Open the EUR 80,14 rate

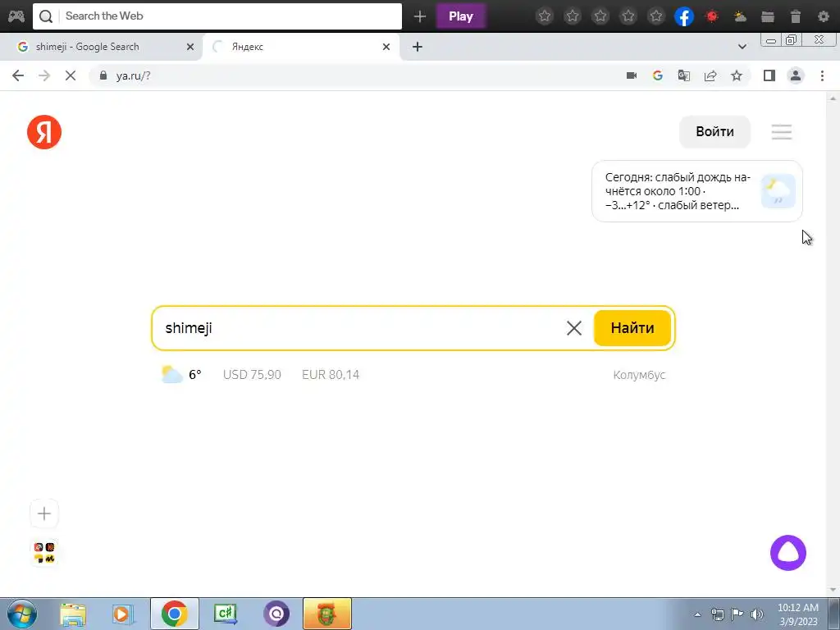pyautogui.click(x=331, y=374)
